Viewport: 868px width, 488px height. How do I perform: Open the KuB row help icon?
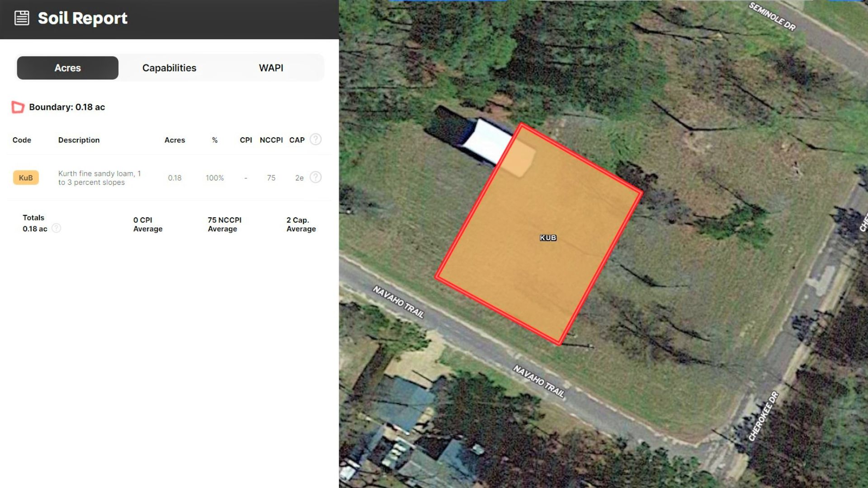click(316, 177)
